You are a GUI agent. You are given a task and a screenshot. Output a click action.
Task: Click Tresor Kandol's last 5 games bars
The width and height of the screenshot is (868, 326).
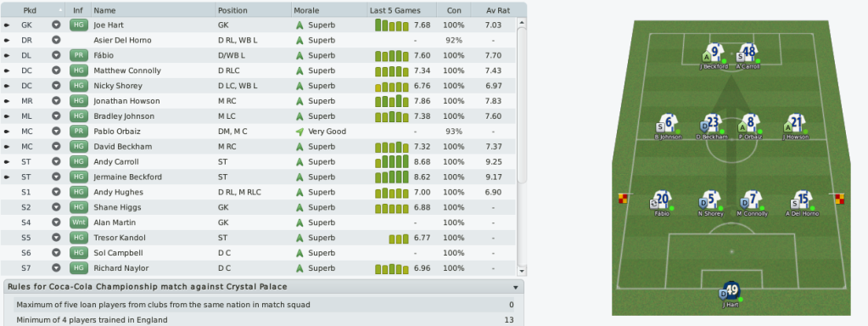[398, 238]
